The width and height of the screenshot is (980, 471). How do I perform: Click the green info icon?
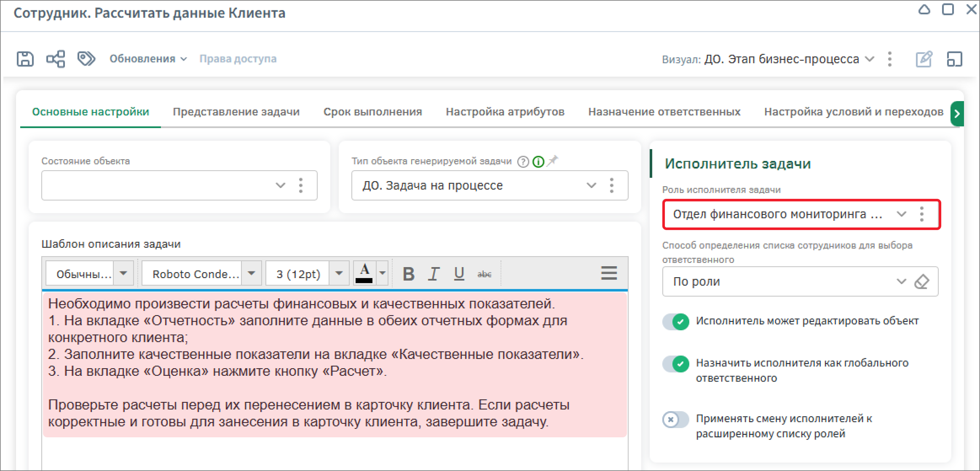pos(538,161)
